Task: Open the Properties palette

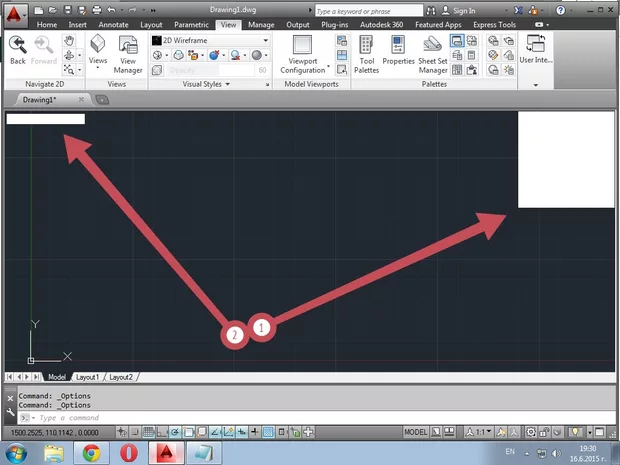Action: pos(398,50)
